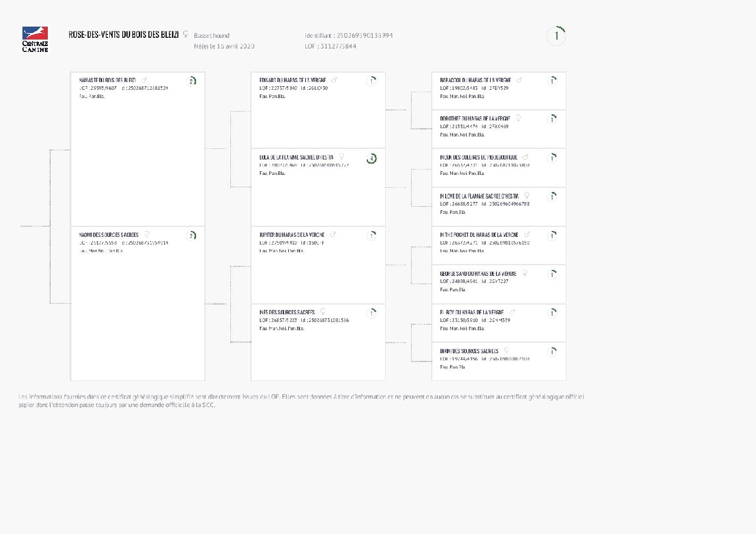Click the circle badge on Lola de la Flamme Sacree d'Hestia
Image resolution: width=756 pixels, height=534 pixels.
point(372,158)
